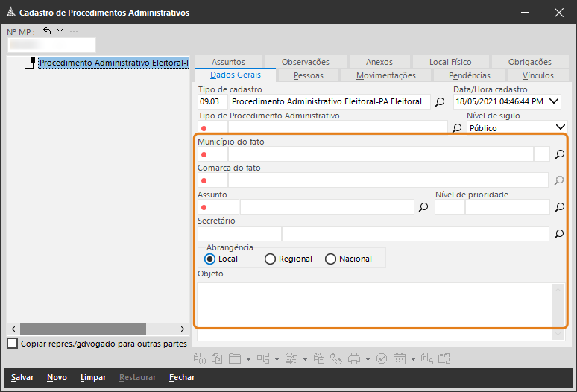Open the ellipsis menu next to Nº MP
577x392 pixels.
(x=74, y=31)
